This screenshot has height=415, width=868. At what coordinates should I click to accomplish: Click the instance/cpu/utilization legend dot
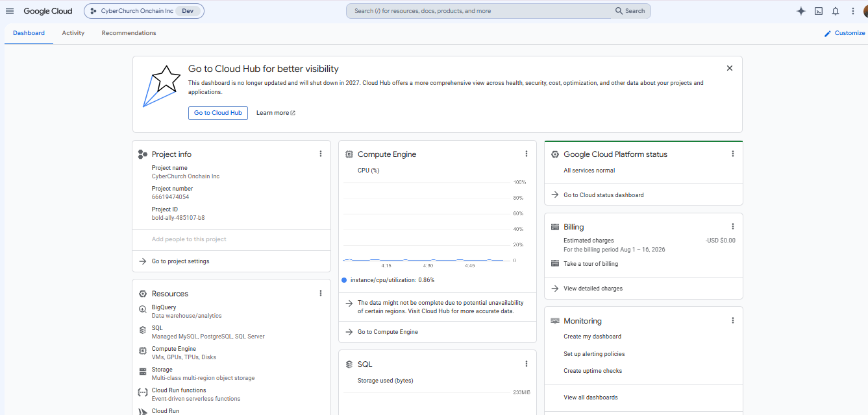(x=344, y=280)
